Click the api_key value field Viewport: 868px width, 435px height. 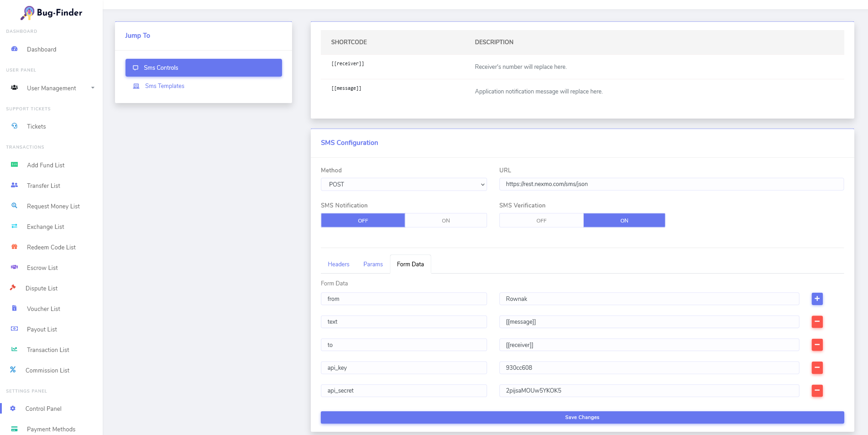pos(648,368)
